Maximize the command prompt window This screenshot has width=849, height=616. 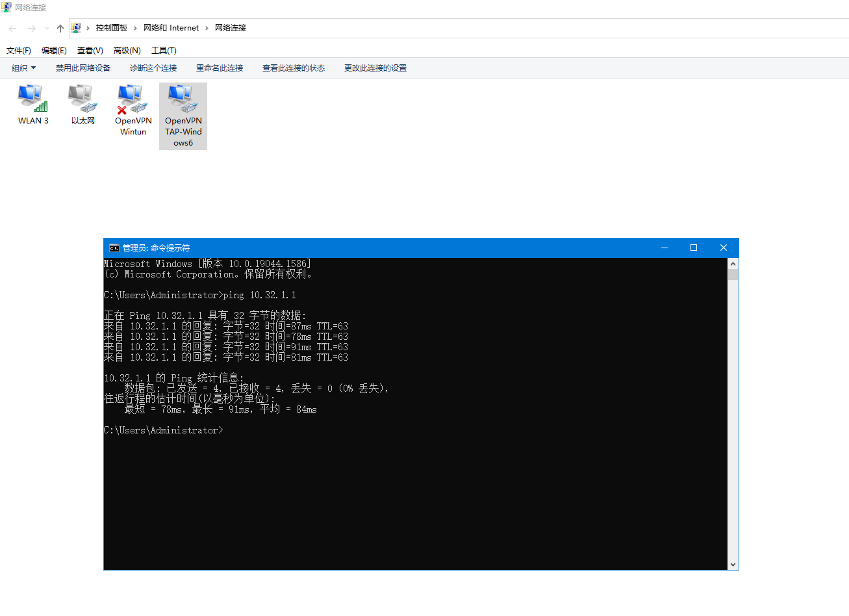point(693,248)
